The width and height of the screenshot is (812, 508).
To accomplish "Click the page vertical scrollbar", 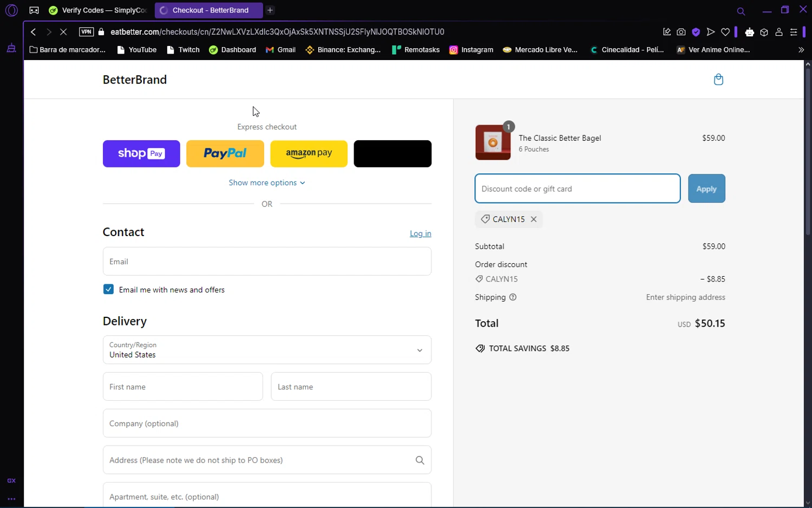I will [x=808, y=152].
